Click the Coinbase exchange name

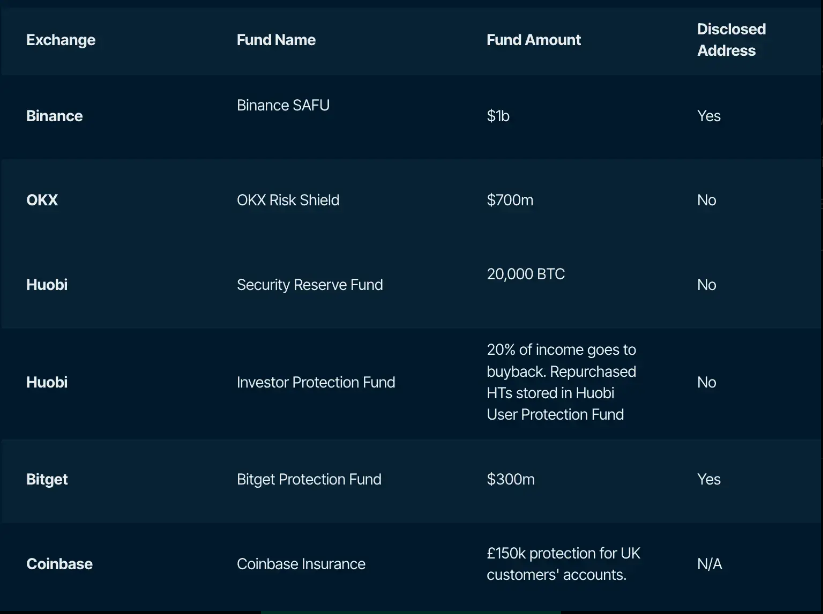[x=59, y=564]
